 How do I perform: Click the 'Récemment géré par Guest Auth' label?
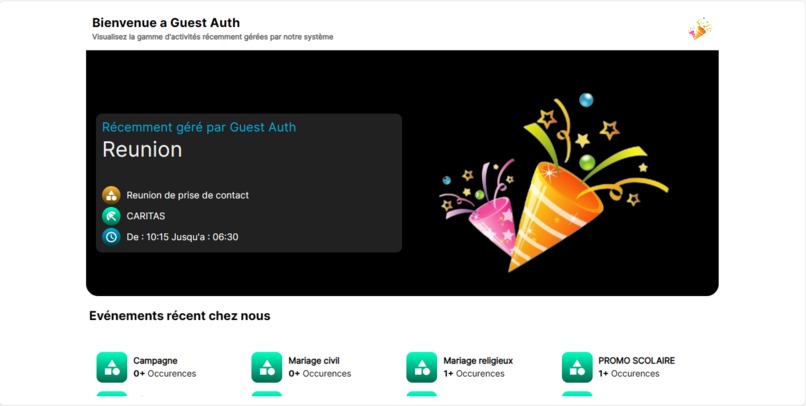pos(199,127)
